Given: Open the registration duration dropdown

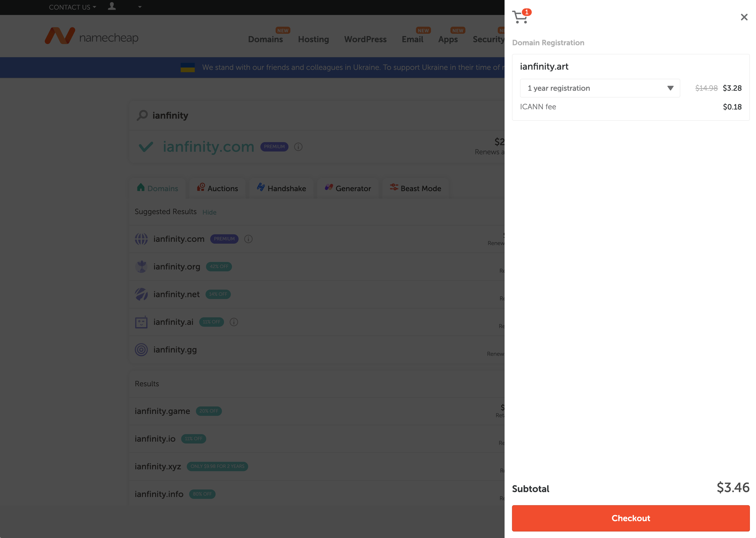Looking at the screenshot, I should point(600,88).
